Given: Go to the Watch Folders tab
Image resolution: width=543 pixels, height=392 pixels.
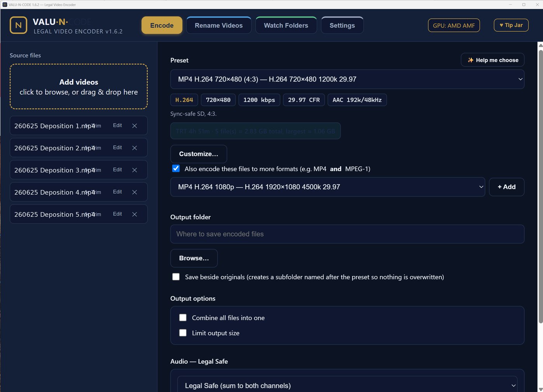Looking at the screenshot, I should (x=286, y=26).
